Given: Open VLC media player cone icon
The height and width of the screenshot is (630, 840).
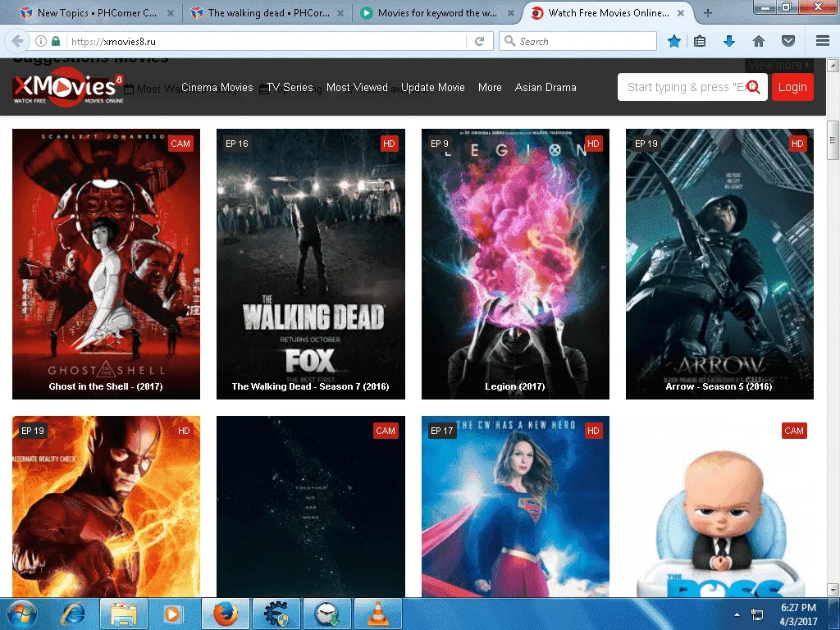Looking at the screenshot, I should coord(377,614).
